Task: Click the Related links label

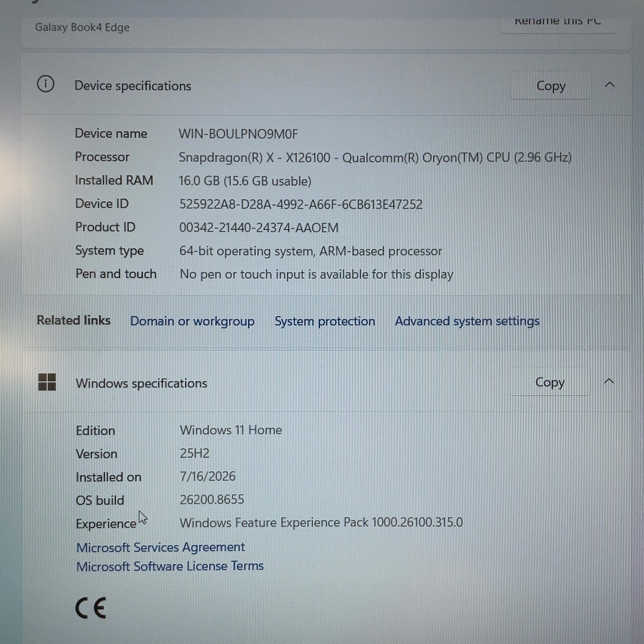Action: click(x=73, y=320)
